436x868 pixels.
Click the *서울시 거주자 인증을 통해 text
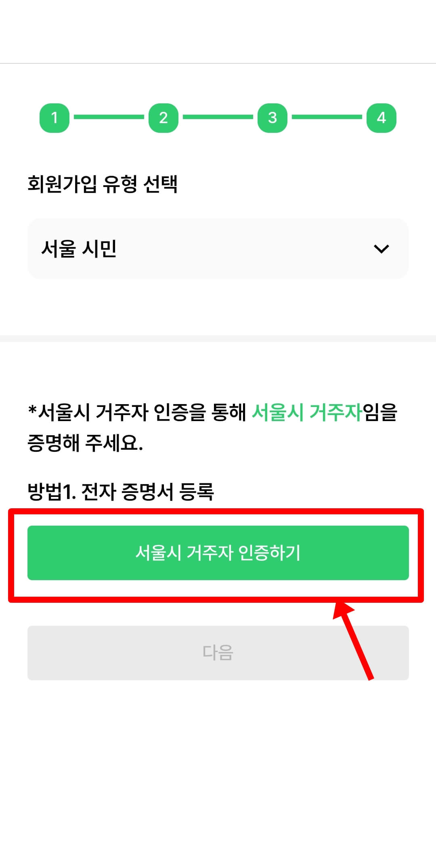click(137, 413)
